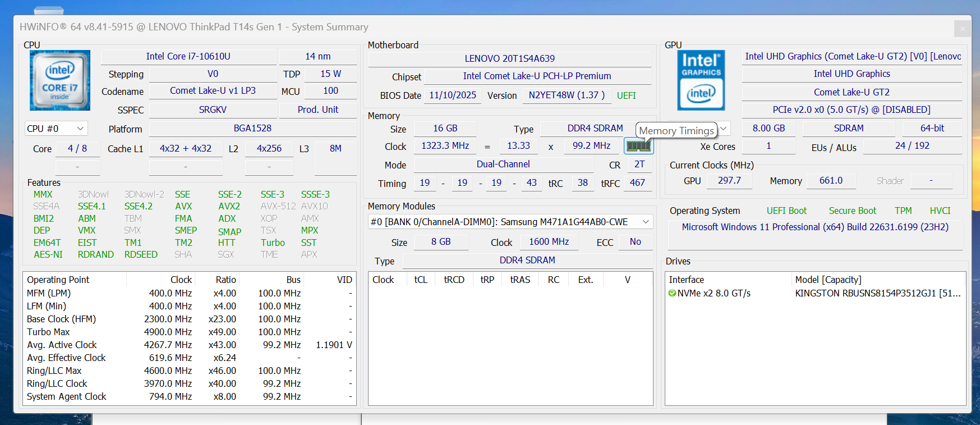The width and height of the screenshot is (980, 425).
Task: Click the green NVMe drive status icon
Action: click(672, 293)
